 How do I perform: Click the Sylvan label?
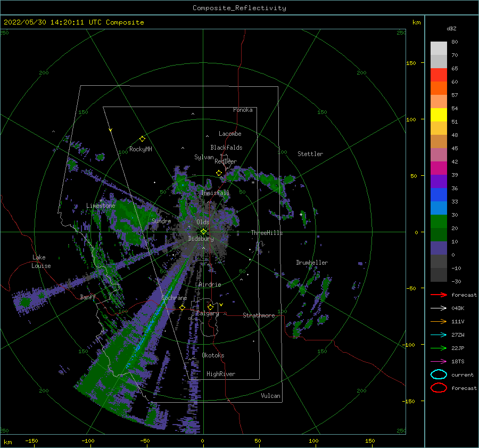point(204,157)
